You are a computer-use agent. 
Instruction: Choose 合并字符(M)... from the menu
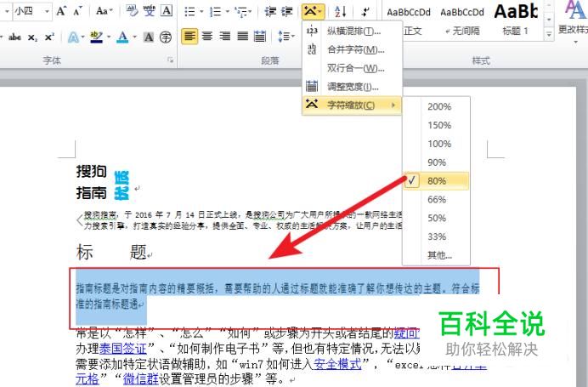point(352,49)
